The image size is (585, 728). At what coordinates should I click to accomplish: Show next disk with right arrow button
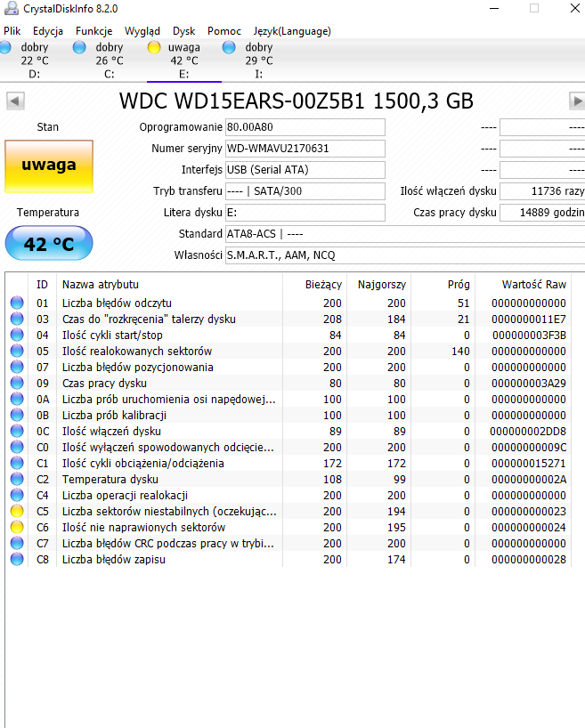point(577,101)
